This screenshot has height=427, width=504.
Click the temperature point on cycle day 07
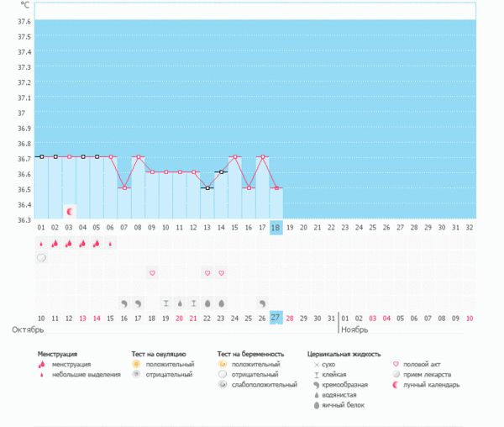coord(124,187)
